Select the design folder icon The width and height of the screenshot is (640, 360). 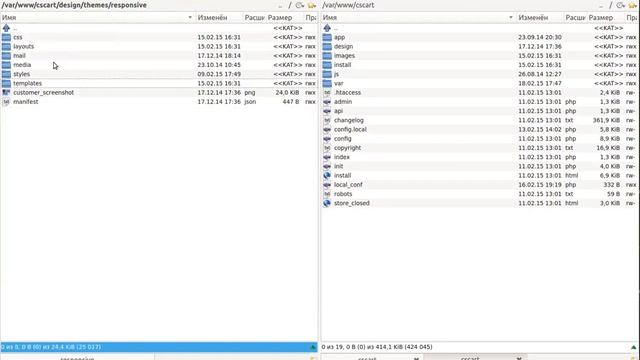pos(327,47)
